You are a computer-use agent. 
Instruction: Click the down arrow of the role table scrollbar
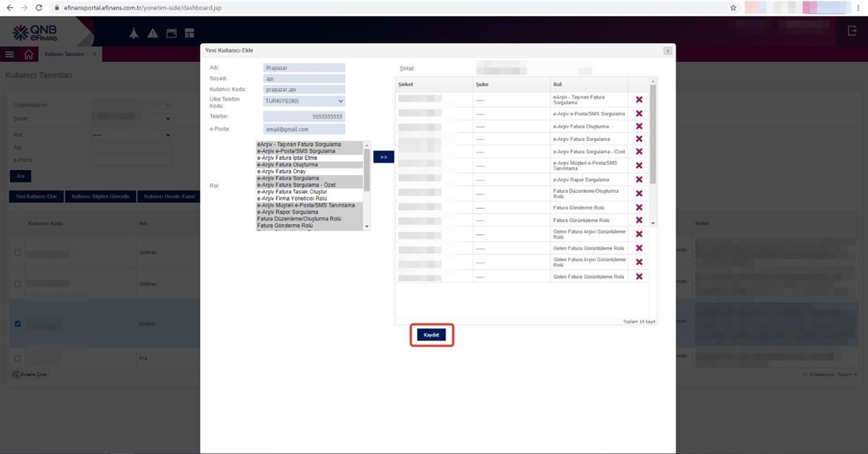click(654, 223)
